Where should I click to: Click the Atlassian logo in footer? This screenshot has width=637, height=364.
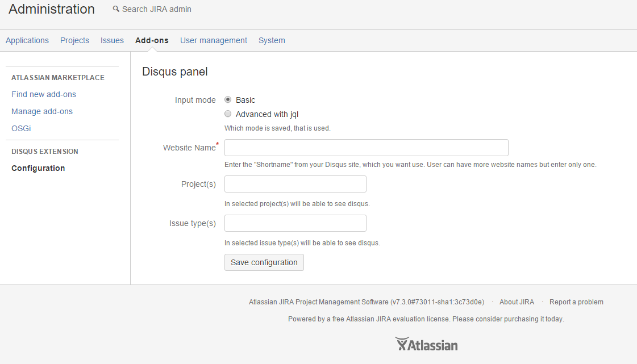[426, 344]
